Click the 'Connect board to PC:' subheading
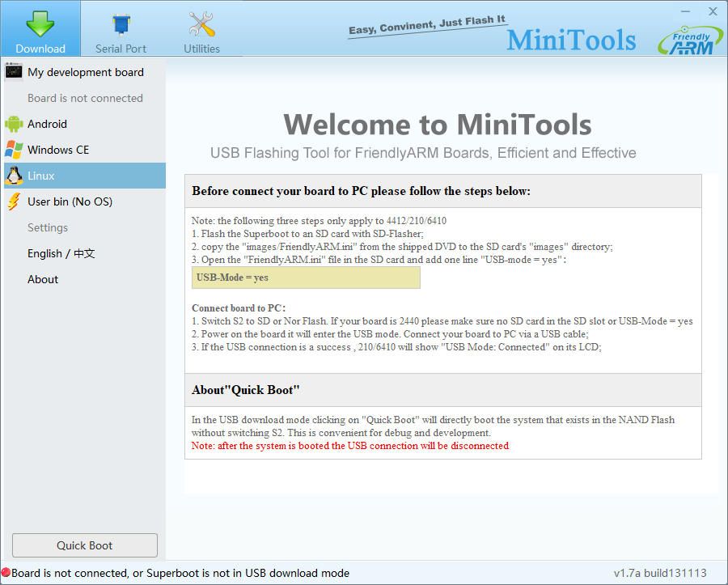728x585 pixels. [239, 308]
